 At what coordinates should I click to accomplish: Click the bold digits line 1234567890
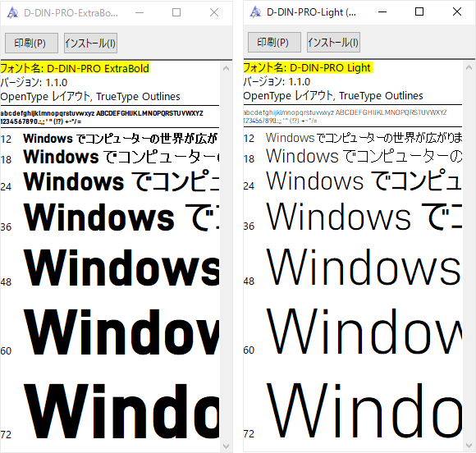click(41, 121)
